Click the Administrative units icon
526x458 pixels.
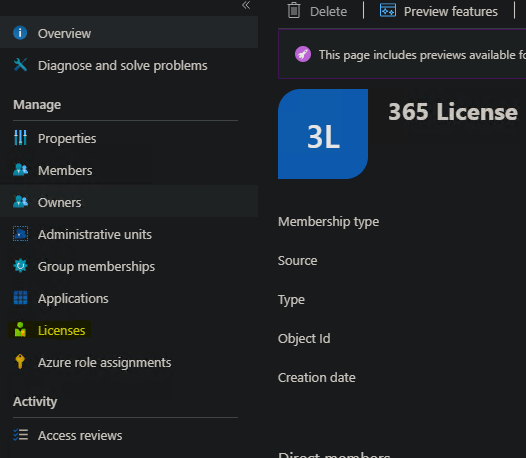coord(20,234)
